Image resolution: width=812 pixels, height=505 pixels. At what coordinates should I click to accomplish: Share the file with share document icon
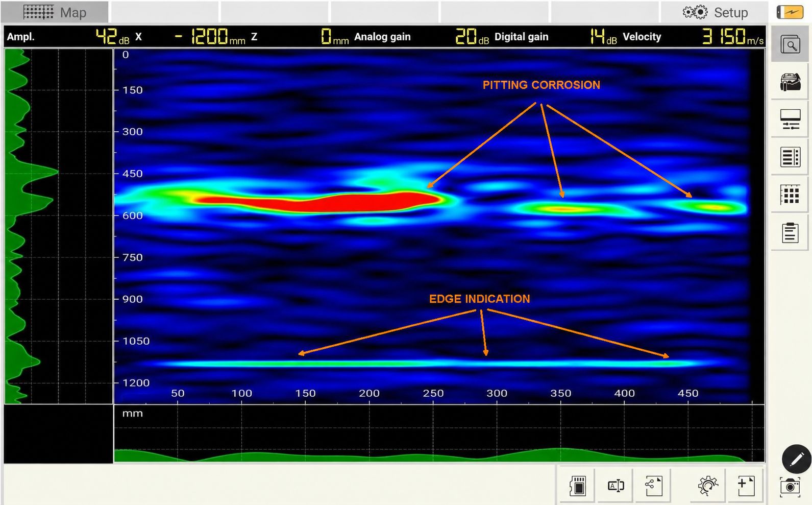pyautogui.click(x=654, y=486)
